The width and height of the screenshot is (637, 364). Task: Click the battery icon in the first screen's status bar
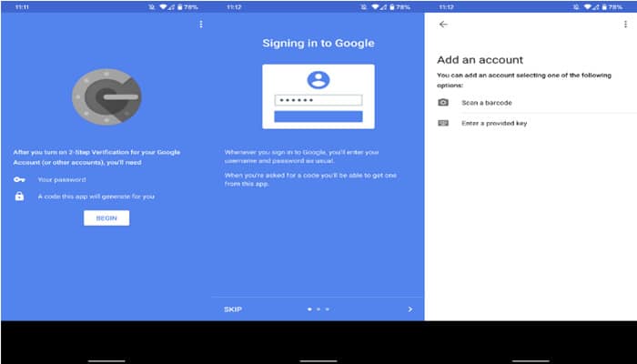[x=180, y=7]
